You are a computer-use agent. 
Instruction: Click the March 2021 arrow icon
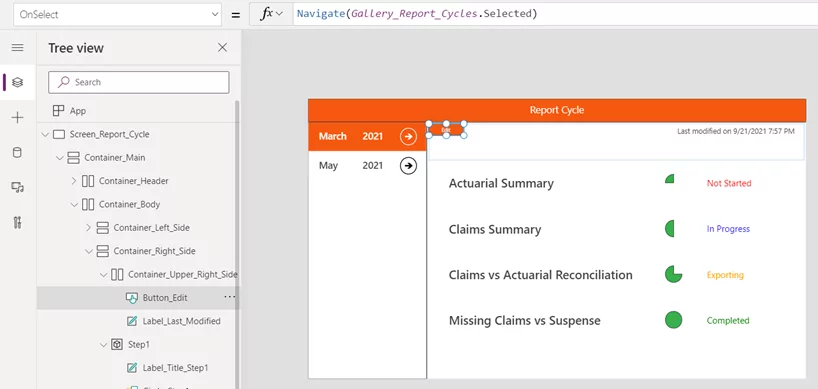pos(408,137)
